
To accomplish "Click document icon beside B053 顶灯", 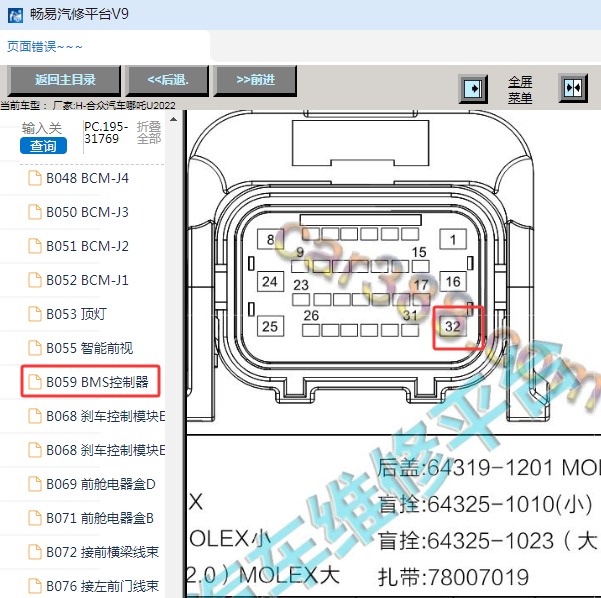I will tap(35, 314).
